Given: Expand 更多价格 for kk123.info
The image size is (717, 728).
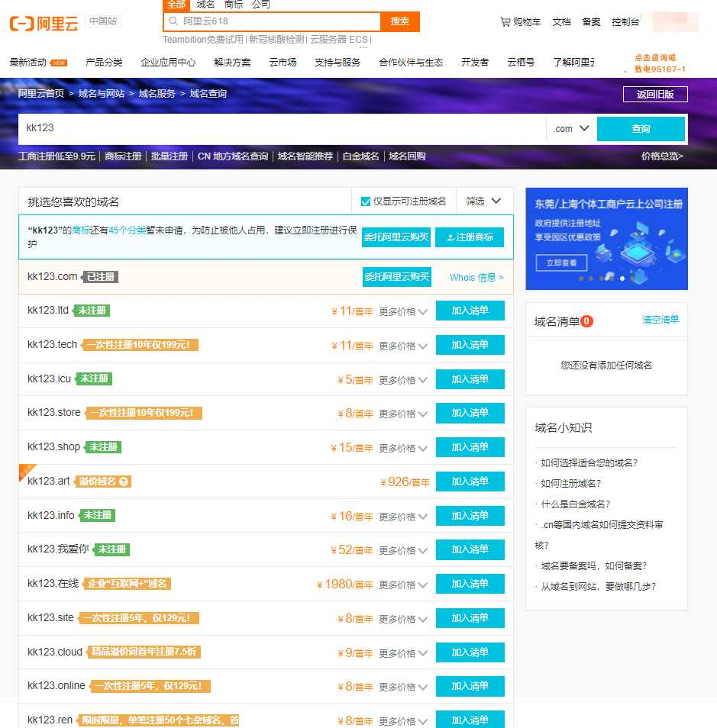Looking at the screenshot, I should pyautogui.click(x=403, y=517).
